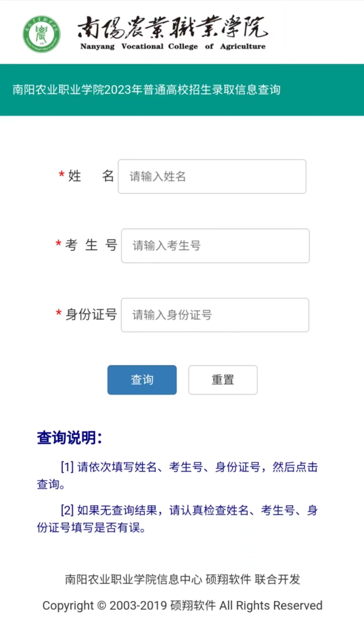Click the 考生号 field label
Screen dimensions: 364x620
pos(91,245)
